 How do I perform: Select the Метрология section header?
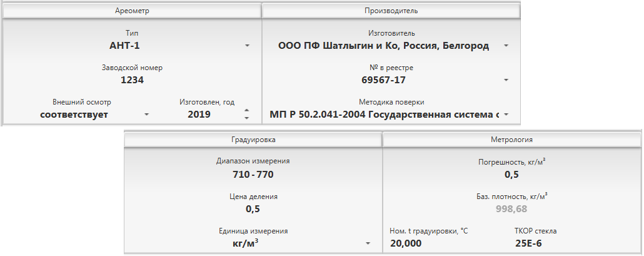tap(511, 140)
